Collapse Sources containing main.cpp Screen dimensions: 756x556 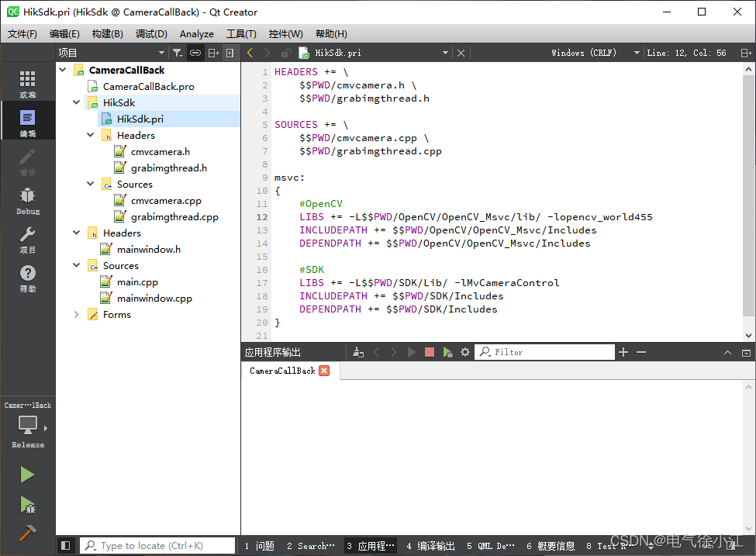point(76,265)
